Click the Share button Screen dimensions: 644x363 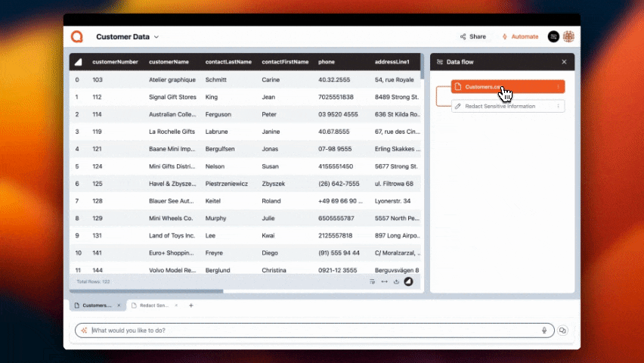[x=473, y=36]
